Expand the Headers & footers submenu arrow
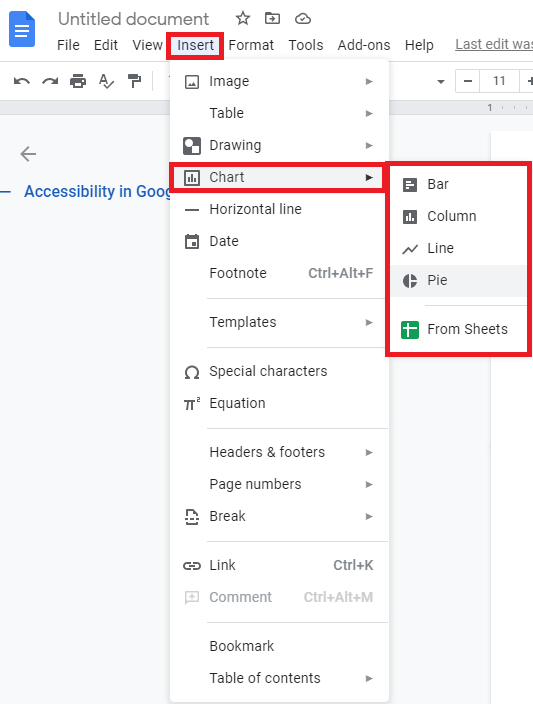533x704 pixels. 369,453
